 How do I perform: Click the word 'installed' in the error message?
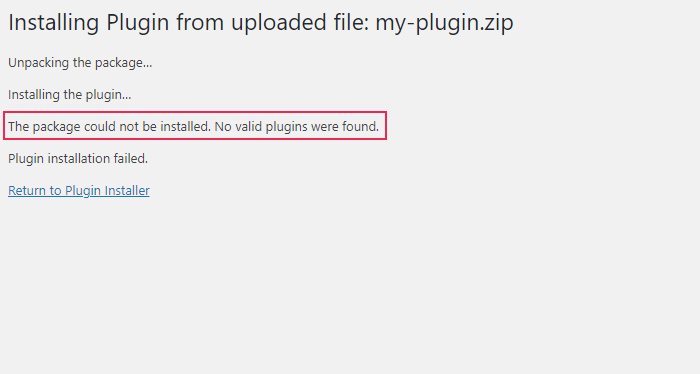[185, 127]
